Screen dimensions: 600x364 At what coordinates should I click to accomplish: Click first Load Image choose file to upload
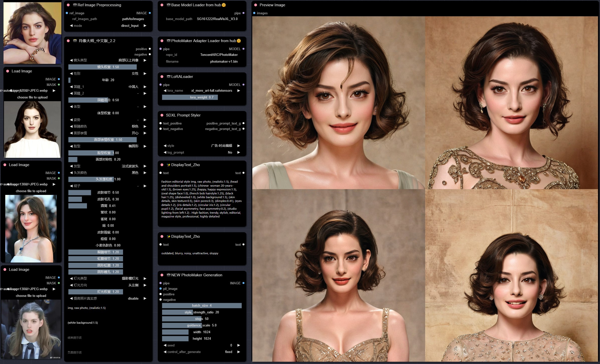pos(32,97)
